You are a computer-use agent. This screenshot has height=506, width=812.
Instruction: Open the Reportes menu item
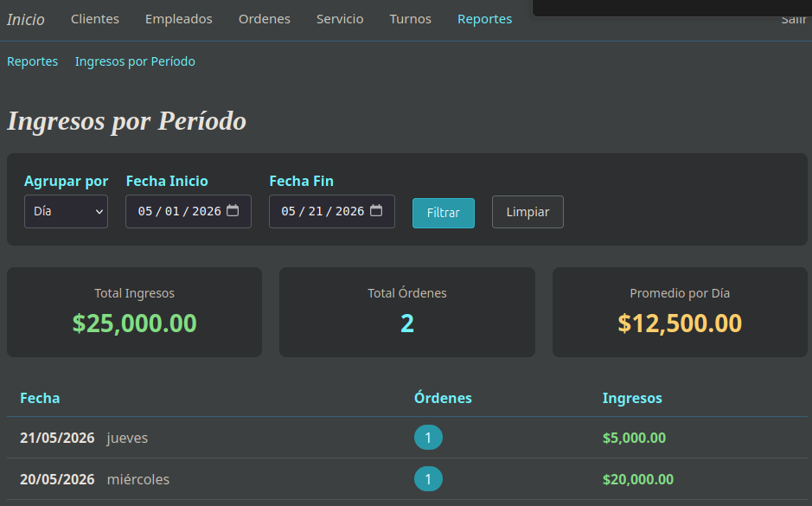(485, 19)
